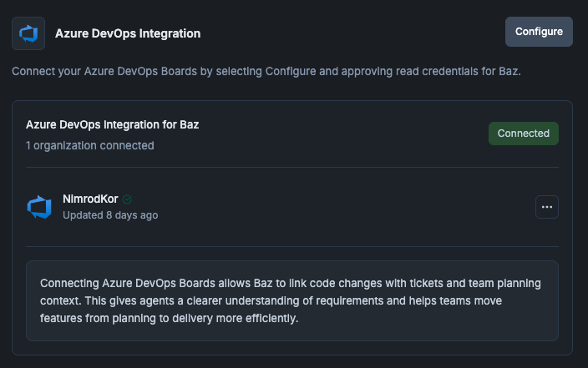This screenshot has height=368, width=588.
Task: Click the Azure DevOps logo in the header
Action: 28,33
